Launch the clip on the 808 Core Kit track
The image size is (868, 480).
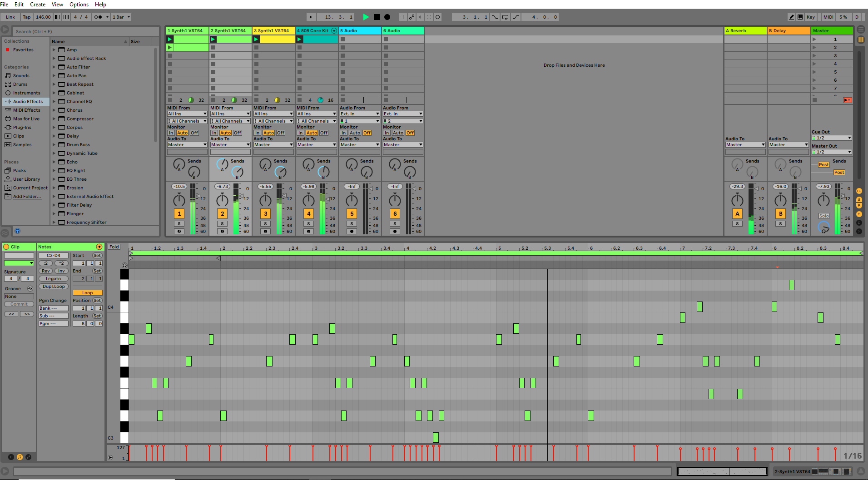299,40
